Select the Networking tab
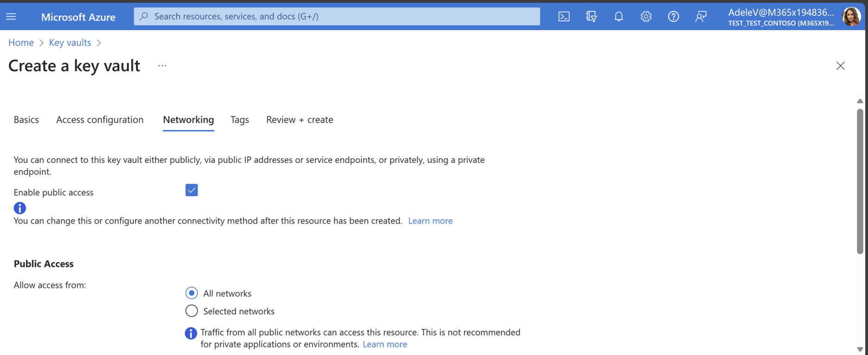This screenshot has height=355, width=868. pyautogui.click(x=188, y=120)
